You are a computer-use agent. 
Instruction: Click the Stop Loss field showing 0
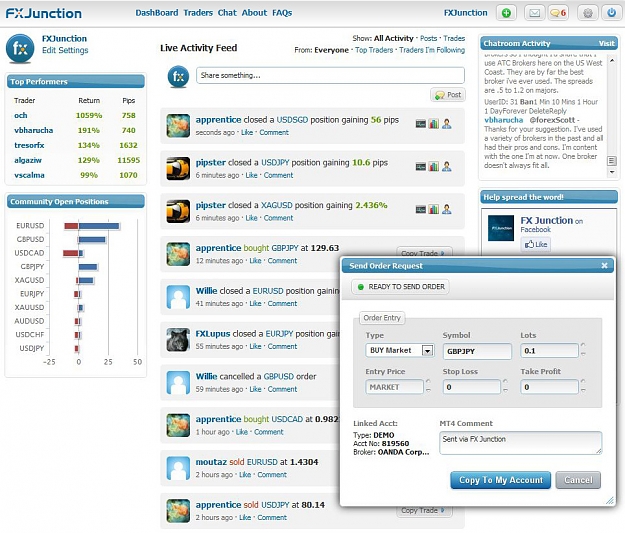[472, 387]
